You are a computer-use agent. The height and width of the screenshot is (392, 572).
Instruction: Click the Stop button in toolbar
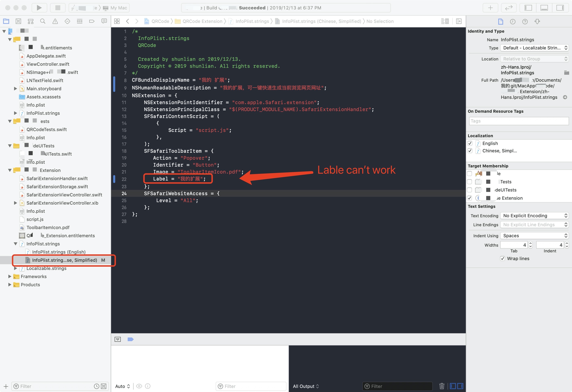tap(58, 8)
